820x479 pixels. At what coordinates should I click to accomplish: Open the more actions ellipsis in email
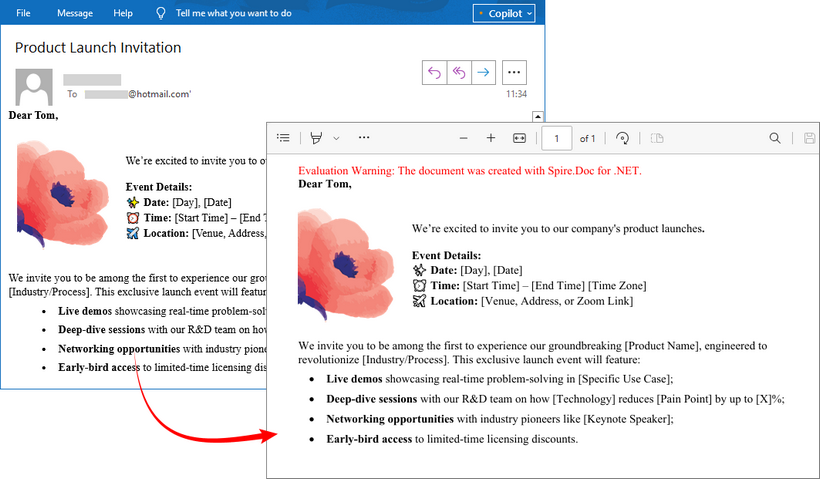click(x=514, y=73)
